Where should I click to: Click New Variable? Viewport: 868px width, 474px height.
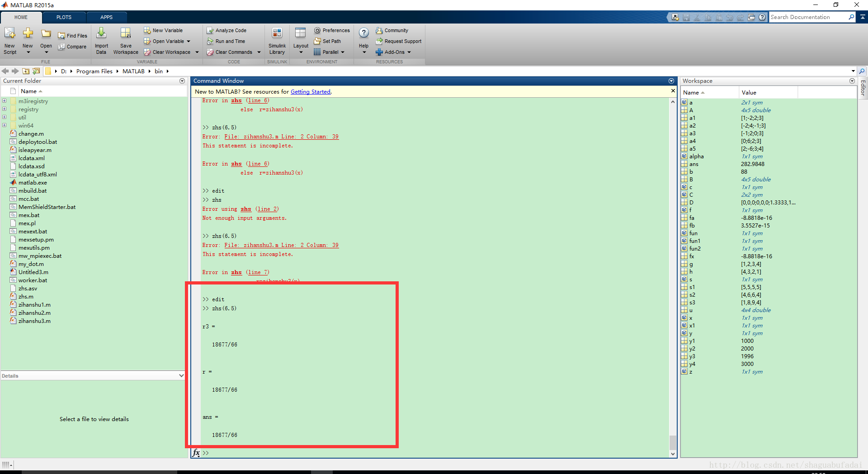(163, 30)
